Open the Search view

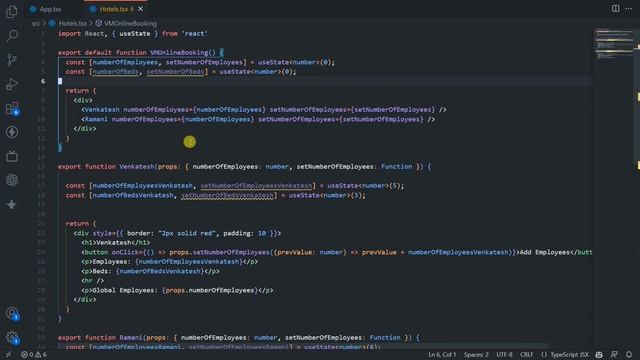(x=12, y=36)
